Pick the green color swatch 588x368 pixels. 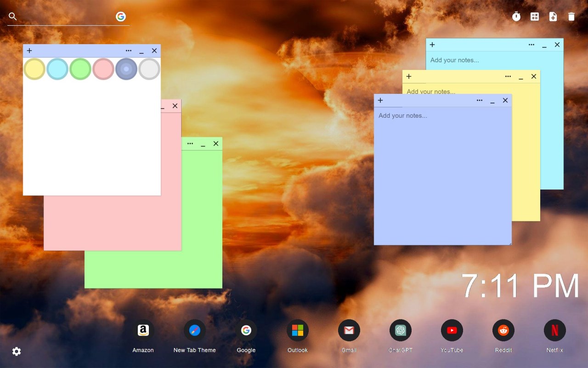[x=80, y=69]
